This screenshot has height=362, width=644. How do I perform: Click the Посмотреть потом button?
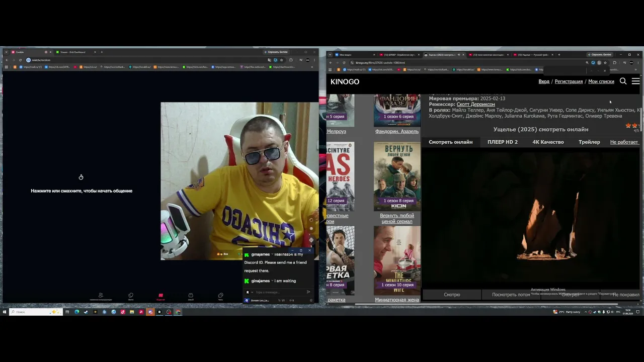pos(511,295)
